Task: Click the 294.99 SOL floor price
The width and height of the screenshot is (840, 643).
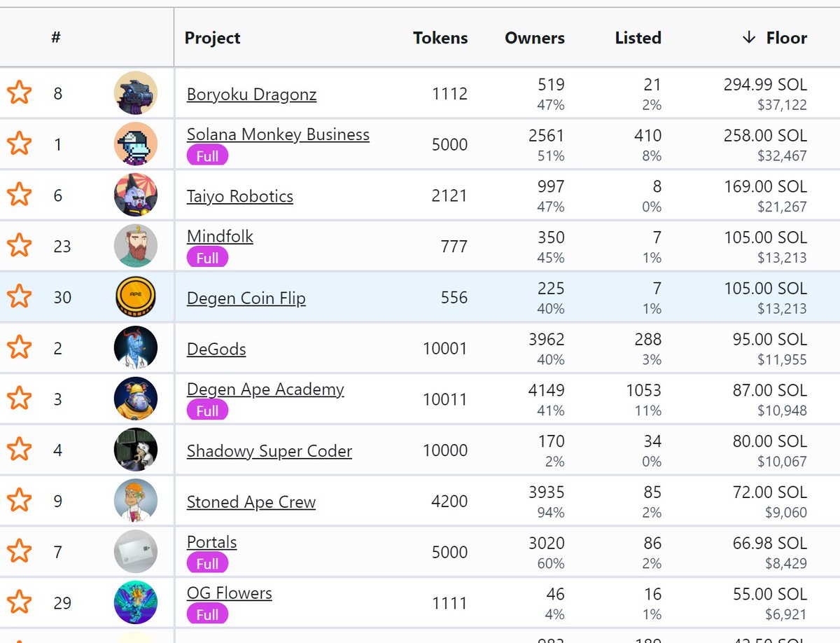Action: coord(765,85)
